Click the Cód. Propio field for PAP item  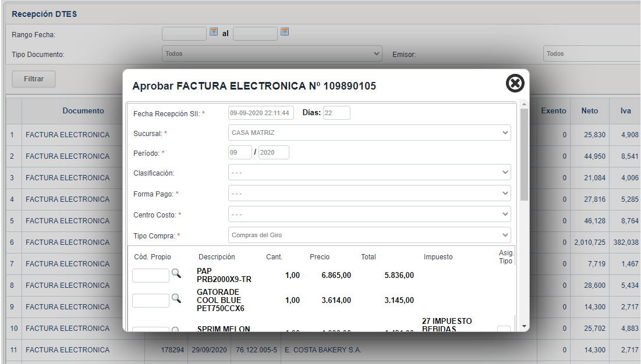coord(150,275)
